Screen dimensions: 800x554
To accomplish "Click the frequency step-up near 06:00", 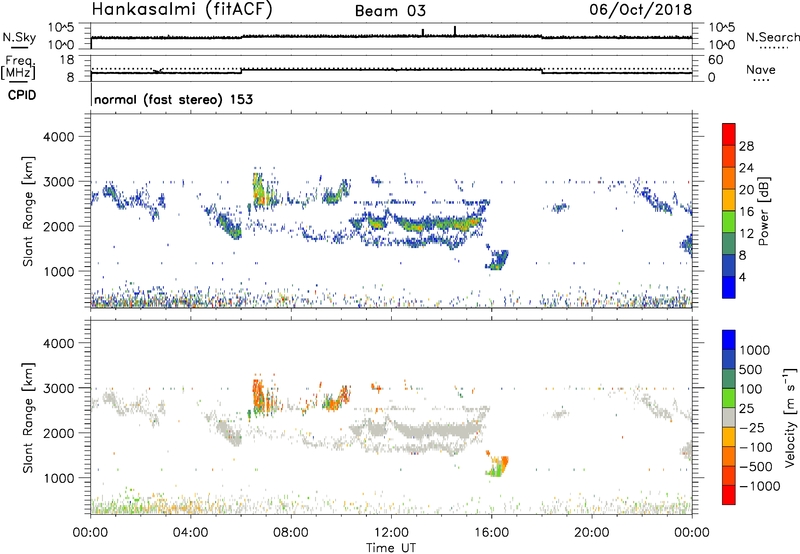I will coord(241,70).
